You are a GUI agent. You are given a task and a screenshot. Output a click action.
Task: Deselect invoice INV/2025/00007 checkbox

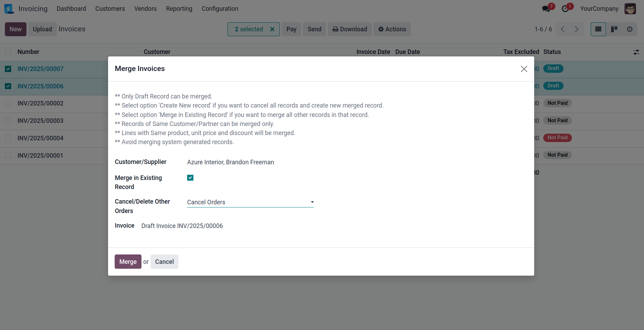[8, 69]
